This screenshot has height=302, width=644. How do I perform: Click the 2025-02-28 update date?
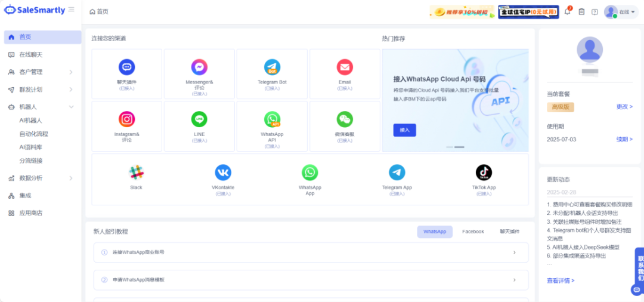point(562,192)
